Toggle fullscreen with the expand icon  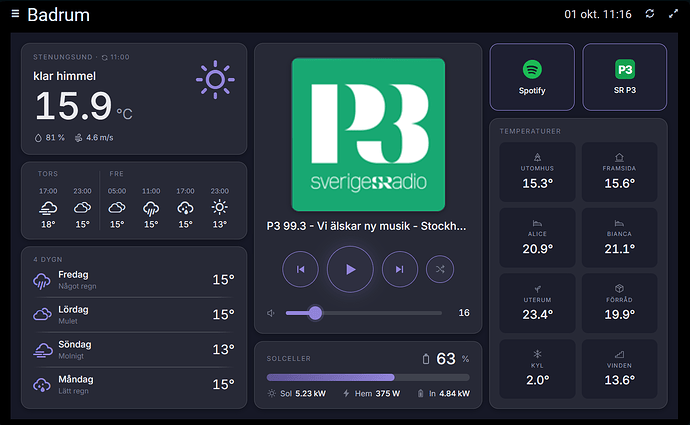click(673, 14)
